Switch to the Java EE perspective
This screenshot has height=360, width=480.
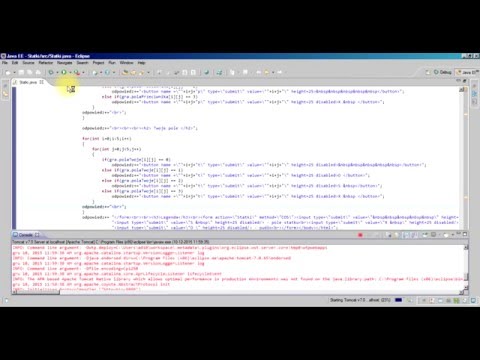click(x=467, y=72)
